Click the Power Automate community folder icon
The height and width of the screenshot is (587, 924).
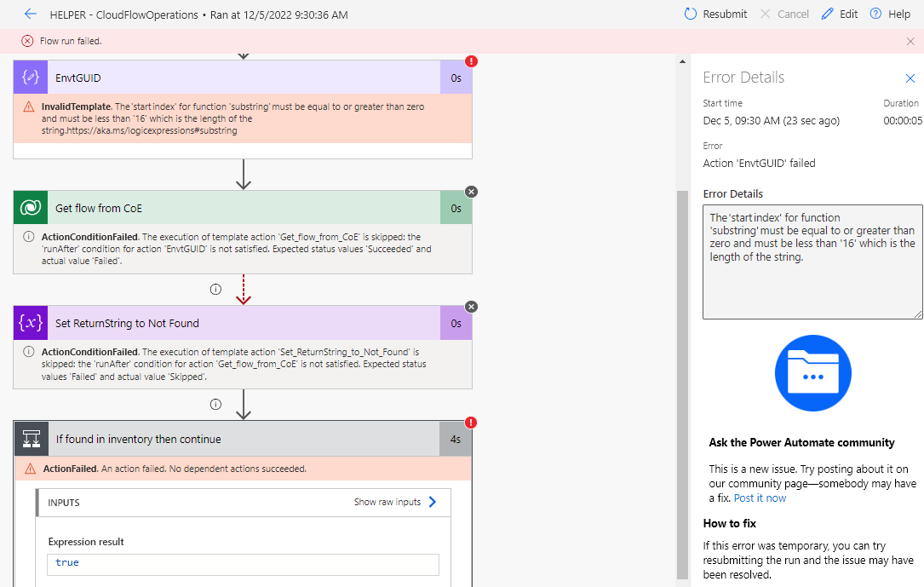[x=812, y=373]
